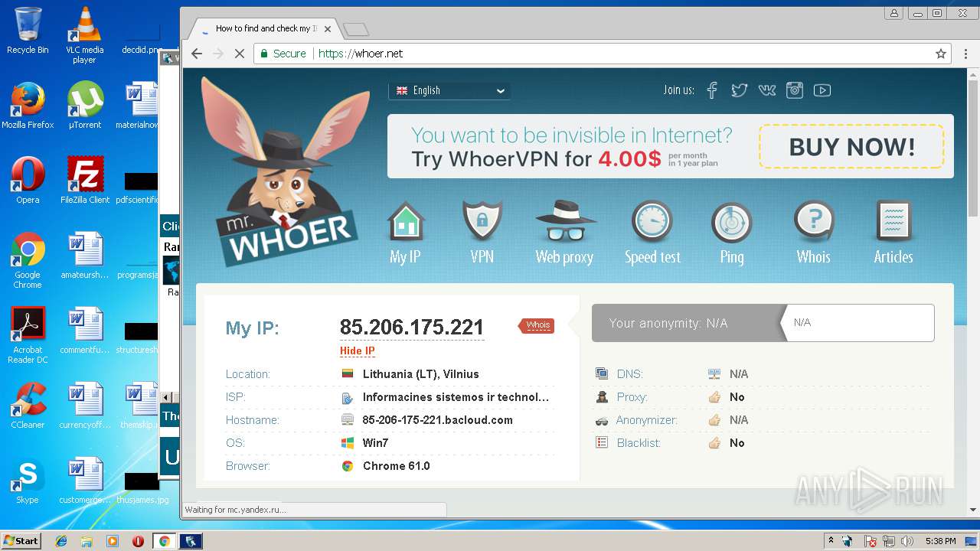Select the hostname 85-206-175-221.bacloud.com
The height and width of the screenshot is (551, 980).
tap(438, 420)
